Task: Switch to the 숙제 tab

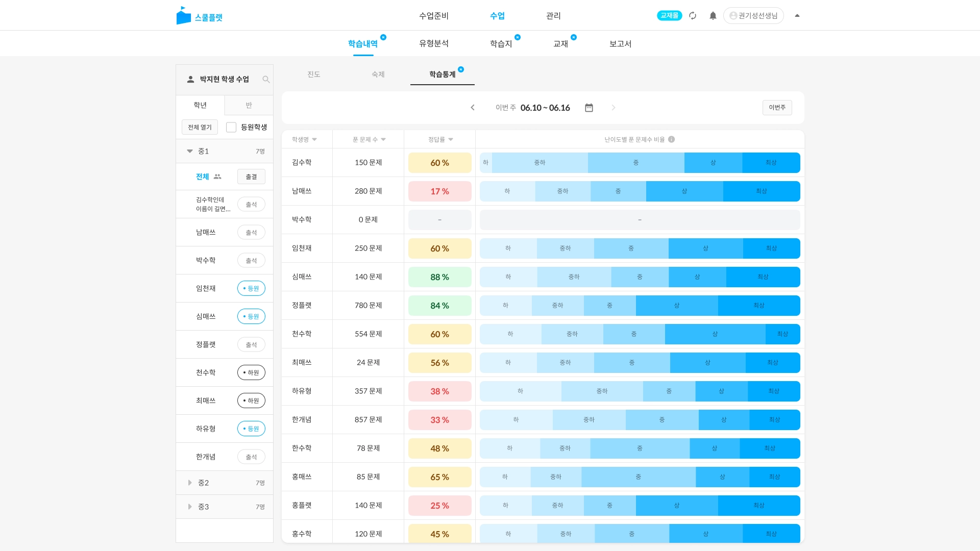Action: pos(378,74)
